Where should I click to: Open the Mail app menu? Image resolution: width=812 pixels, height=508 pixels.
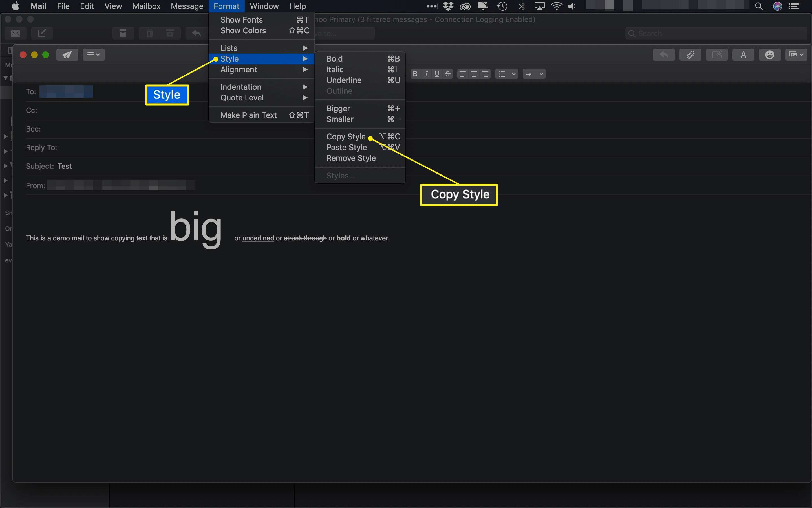click(38, 6)
